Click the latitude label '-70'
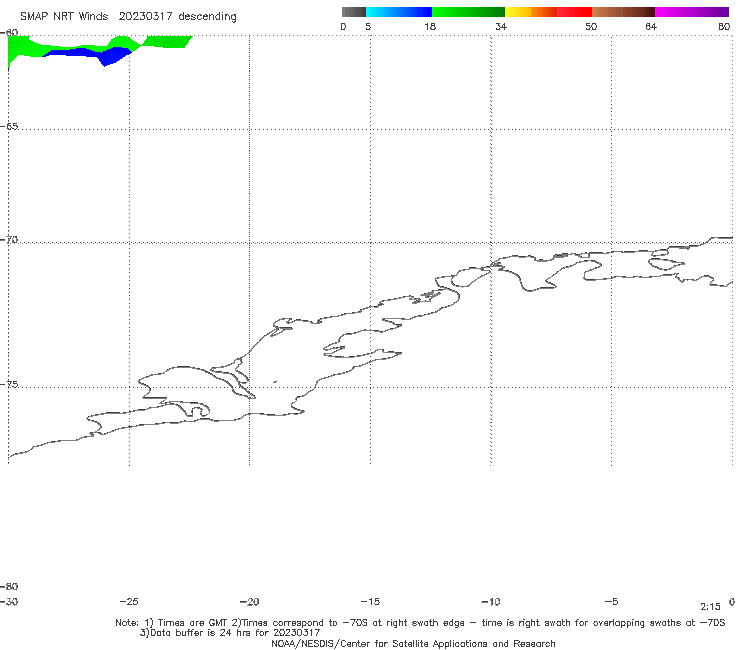This screenshot has height=650, width=740. (9, 240)
